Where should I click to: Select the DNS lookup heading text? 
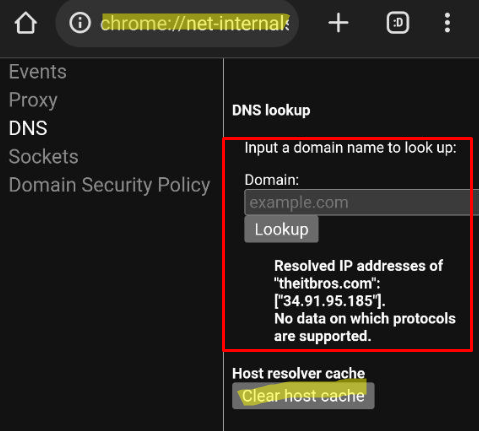(271, 110)
